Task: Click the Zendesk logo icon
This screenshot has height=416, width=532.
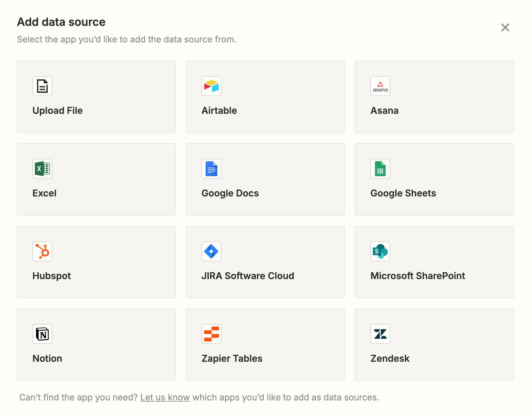Action: click(x=380, y=334)
